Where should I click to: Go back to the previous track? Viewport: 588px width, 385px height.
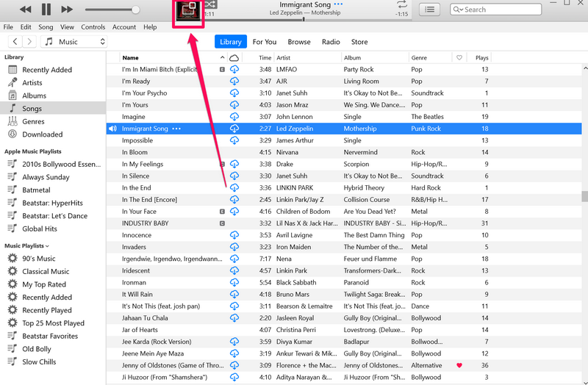(26, 10)
